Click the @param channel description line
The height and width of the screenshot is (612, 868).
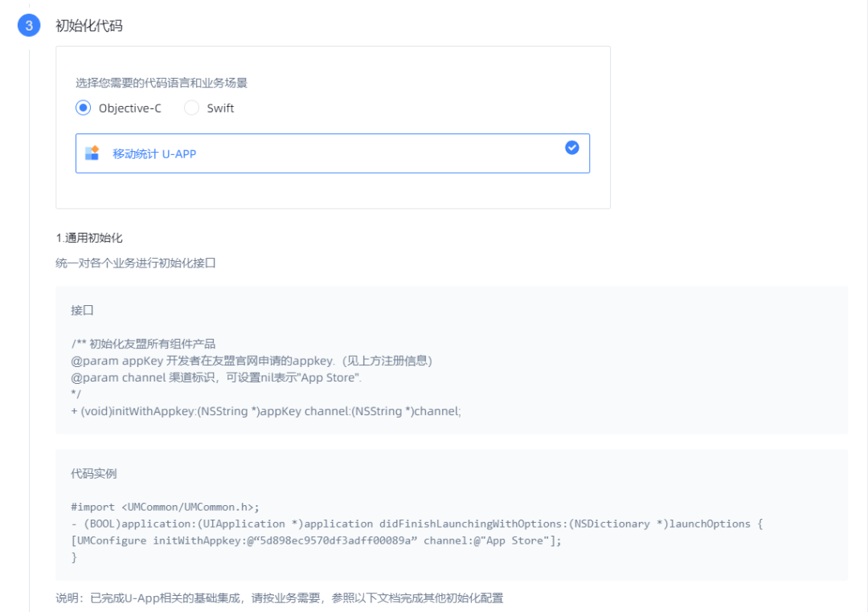pos(216,377)
